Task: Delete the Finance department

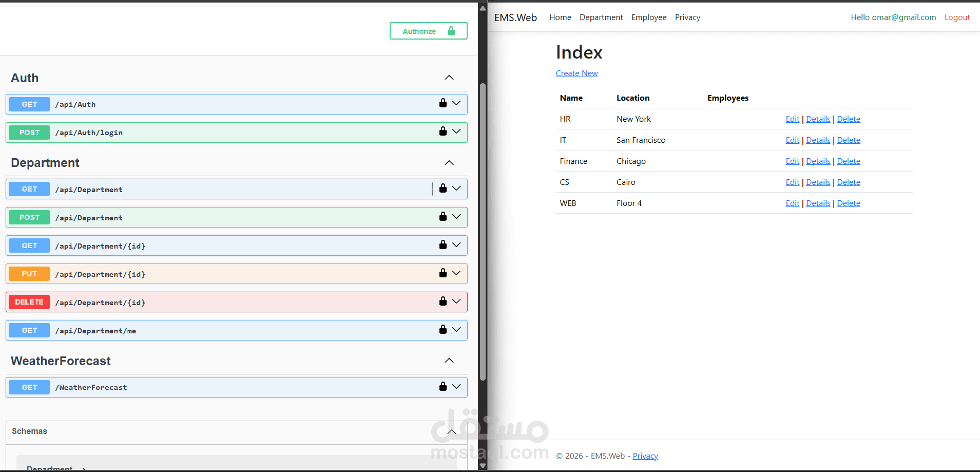Action: coord(848,161)
